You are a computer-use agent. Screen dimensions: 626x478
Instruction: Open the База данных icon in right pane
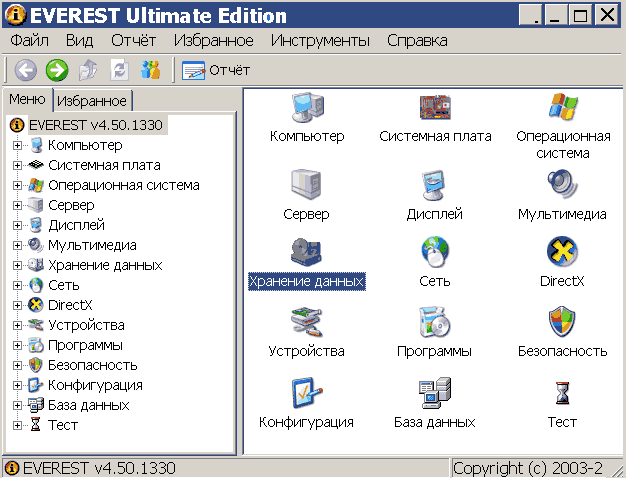[x=435, y=393]
